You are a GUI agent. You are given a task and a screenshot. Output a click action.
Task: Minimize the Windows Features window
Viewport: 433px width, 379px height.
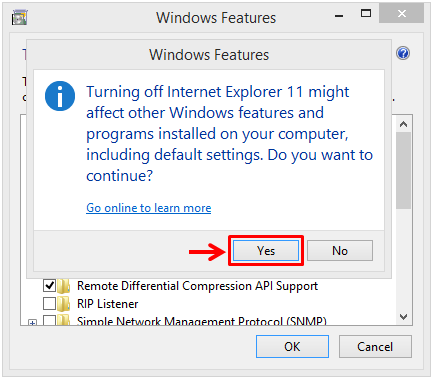(339, 16)
